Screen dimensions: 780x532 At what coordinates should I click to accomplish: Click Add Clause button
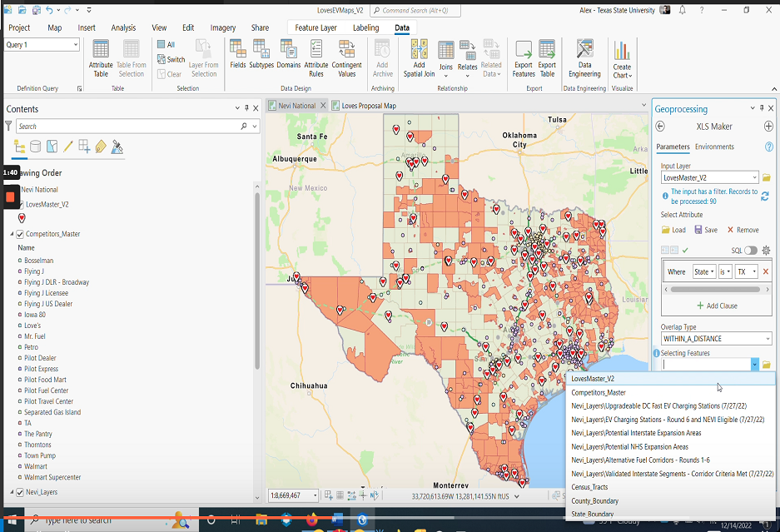[717, 306]
